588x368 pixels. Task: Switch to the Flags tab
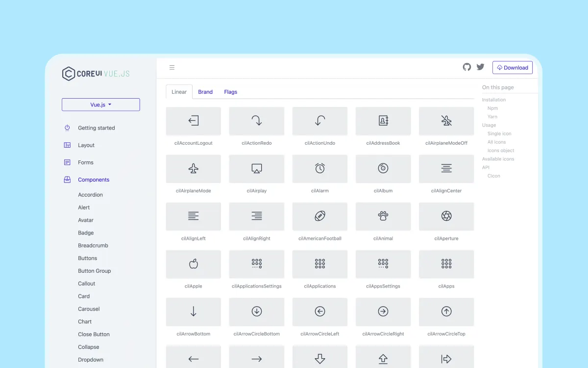(230, 92)
